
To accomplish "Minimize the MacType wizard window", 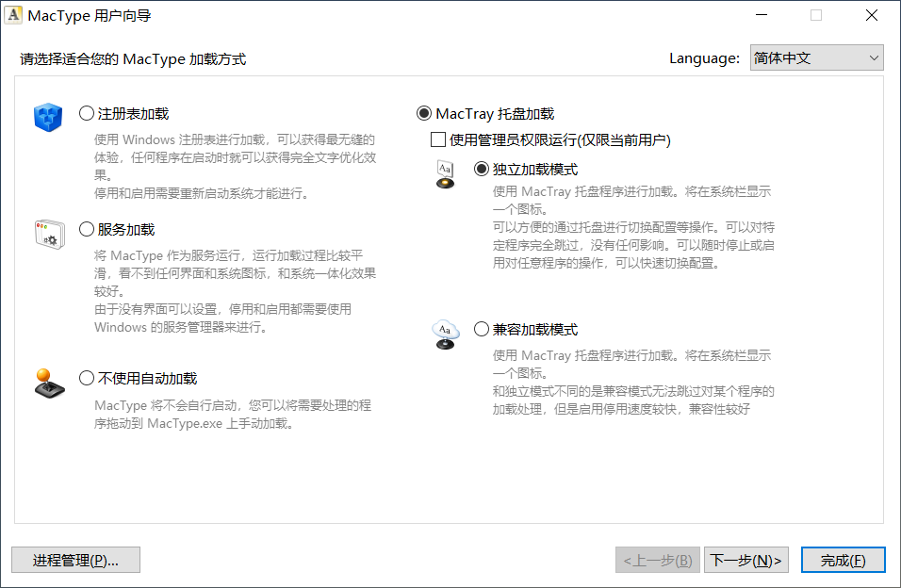I will pyautogui.click(x=762, y=15).
